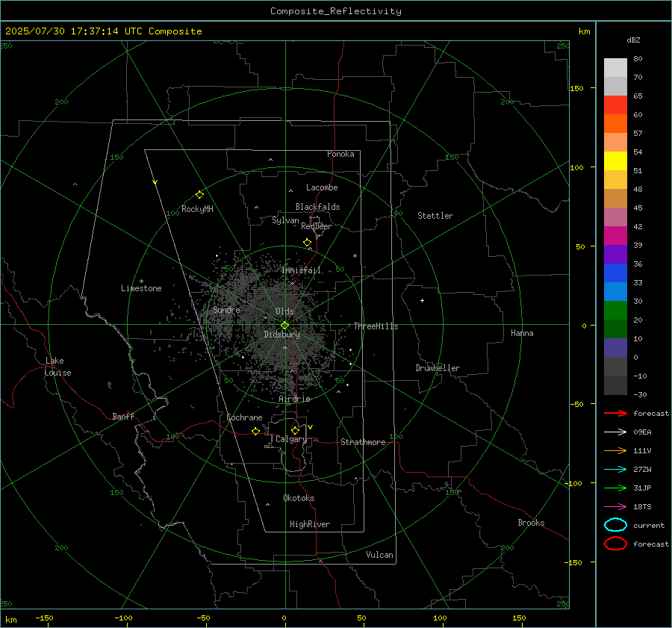Click the 2025/07/30 17:37:14 UTC Composite timestamp
The width and height of the screenshot is (672, 628).
(103, 31)
